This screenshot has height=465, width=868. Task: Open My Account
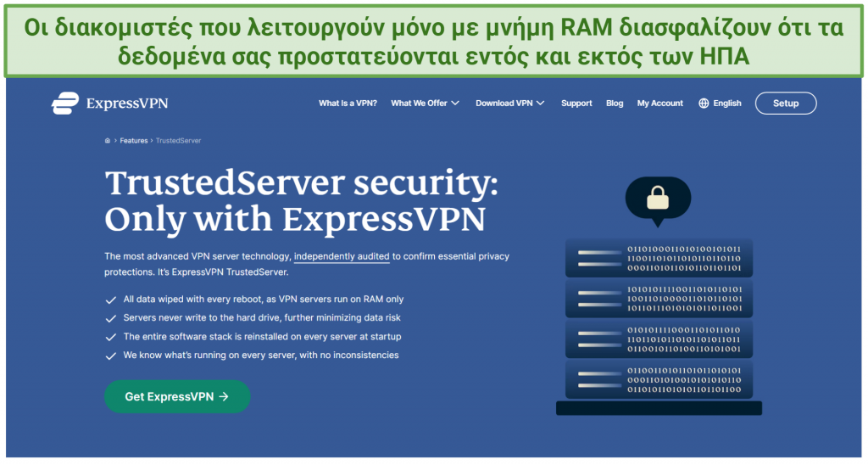click(659, 103)
